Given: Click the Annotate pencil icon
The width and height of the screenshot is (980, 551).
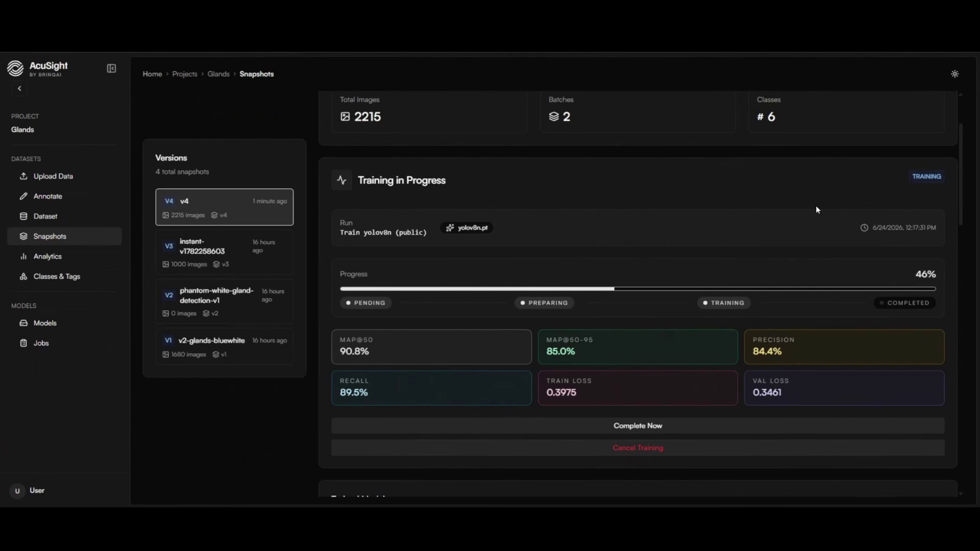Looking at the screenshot, I should click(x=23, y=196).
